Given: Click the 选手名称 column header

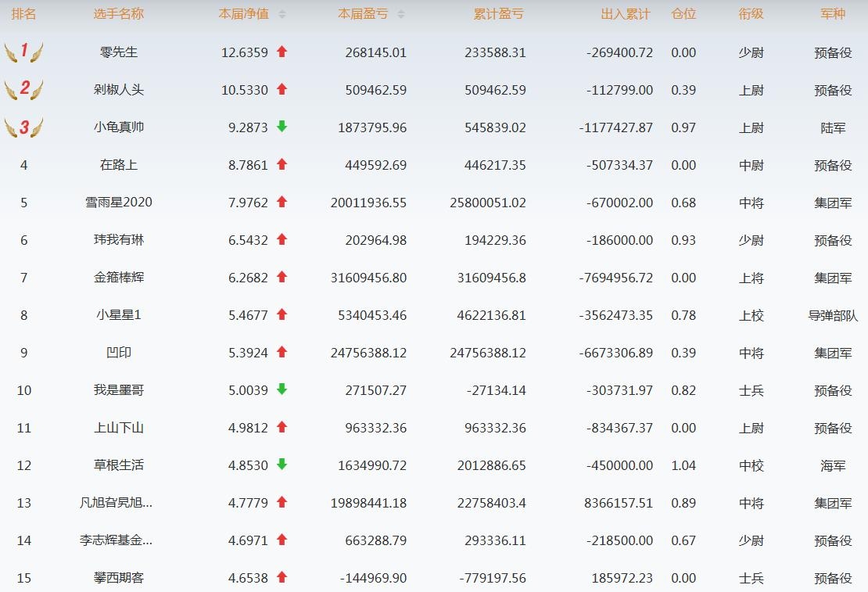Looking at the screenshot, I should (x=119, y=14).
